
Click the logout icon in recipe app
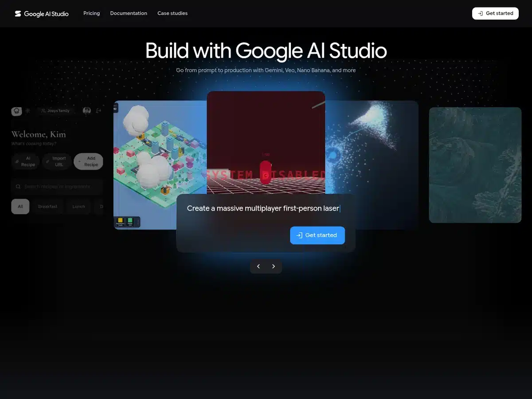point(98,111)
